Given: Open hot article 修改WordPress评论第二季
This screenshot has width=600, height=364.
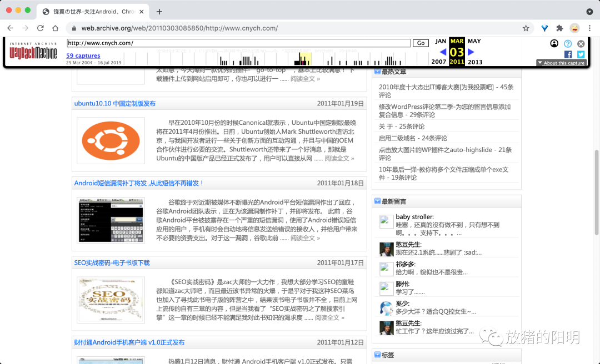Looking at the screenshot, I should 444,110.
